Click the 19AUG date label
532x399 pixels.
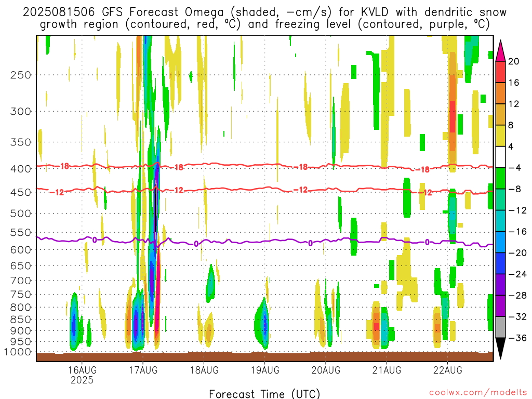click(x=265, y=370)
